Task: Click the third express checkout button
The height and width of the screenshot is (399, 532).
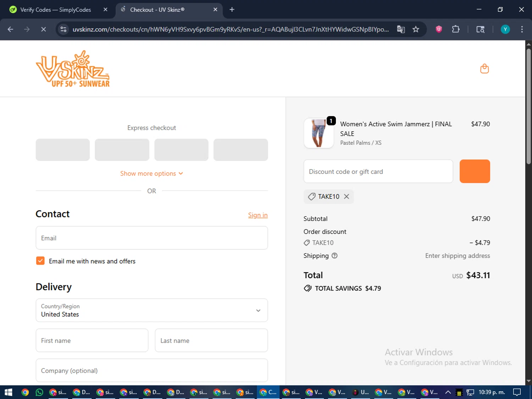Action: 181,150
